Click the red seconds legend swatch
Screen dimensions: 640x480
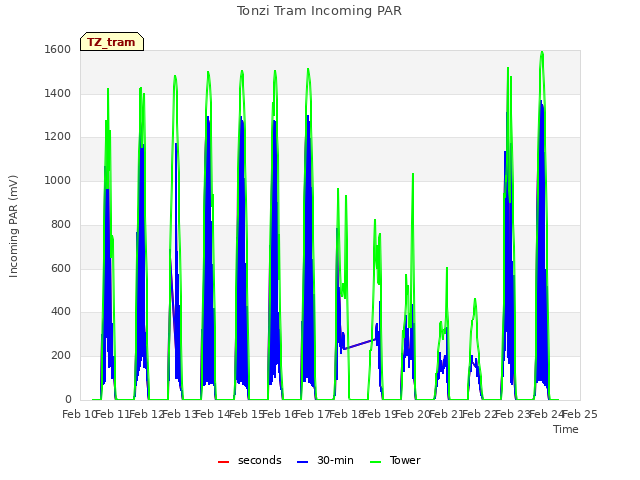pos(223,462)
